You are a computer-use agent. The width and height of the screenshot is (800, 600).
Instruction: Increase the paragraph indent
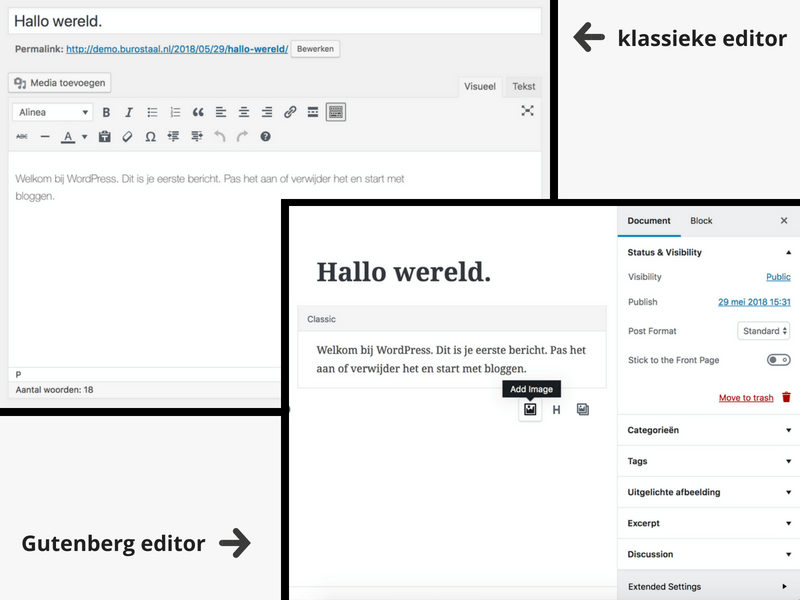pos(196,137)
